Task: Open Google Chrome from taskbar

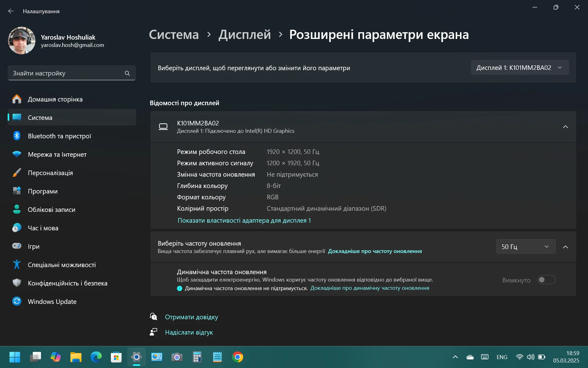Action: point(238,357)
